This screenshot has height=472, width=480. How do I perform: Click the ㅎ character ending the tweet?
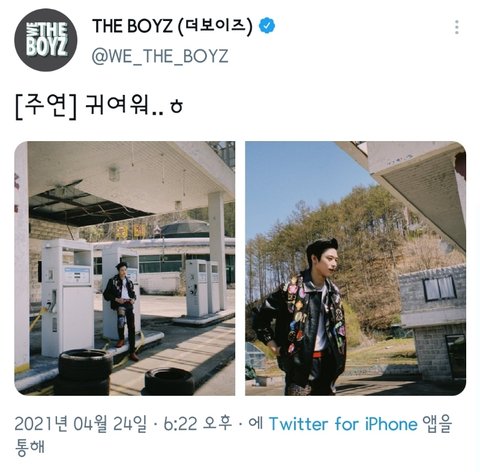[177, 107]
